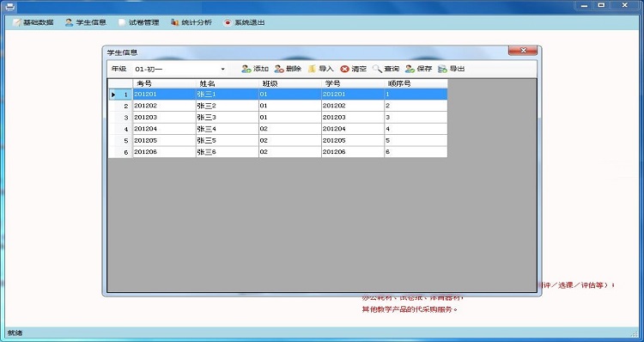Click the 姓名 column header
The image size is (644, 342).
tap(228, 83)
